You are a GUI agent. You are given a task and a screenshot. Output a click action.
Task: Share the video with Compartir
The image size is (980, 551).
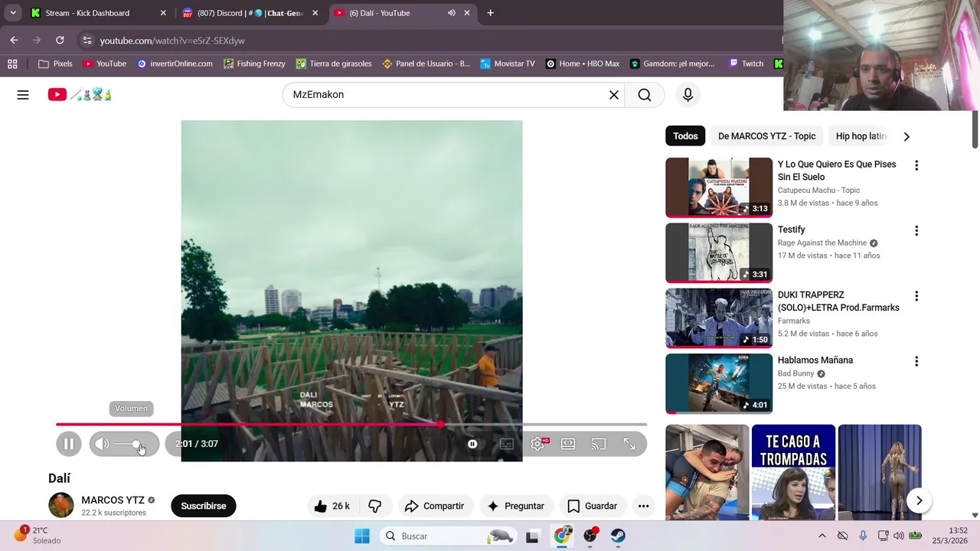[x=434, y=506]
